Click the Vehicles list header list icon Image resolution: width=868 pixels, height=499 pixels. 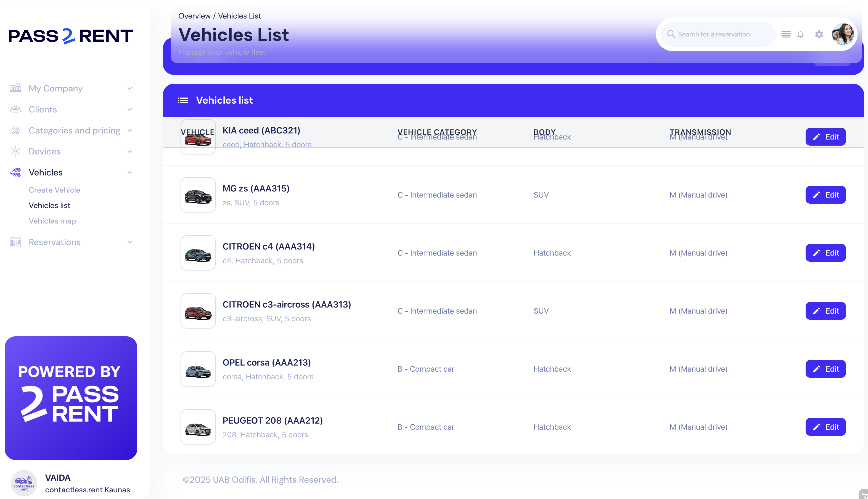182,100
